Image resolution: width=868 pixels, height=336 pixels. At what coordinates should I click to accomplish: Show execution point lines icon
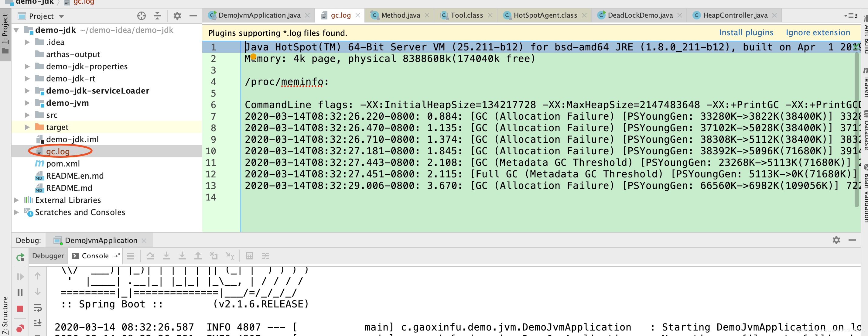(x=131, y=256)
